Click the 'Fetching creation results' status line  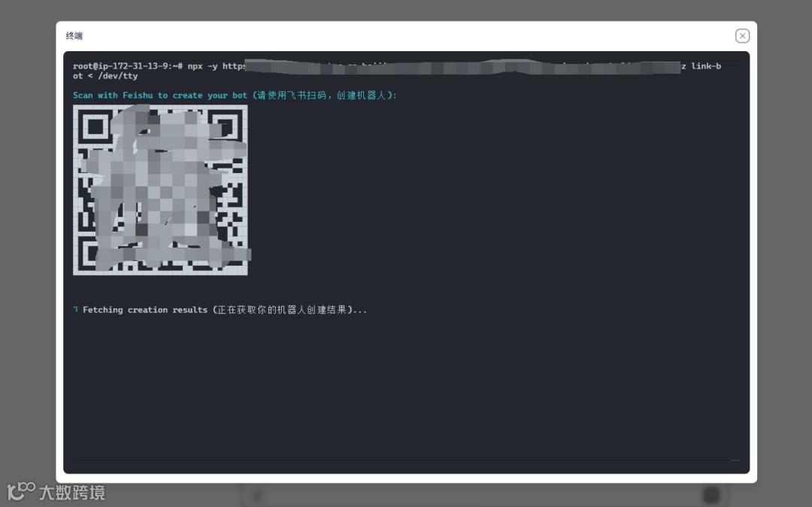(225, 310)
